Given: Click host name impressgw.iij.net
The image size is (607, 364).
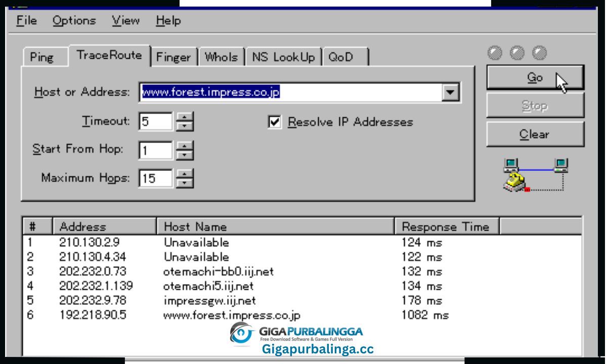Looking at the screenshot, I should click(x=209, y=300).
